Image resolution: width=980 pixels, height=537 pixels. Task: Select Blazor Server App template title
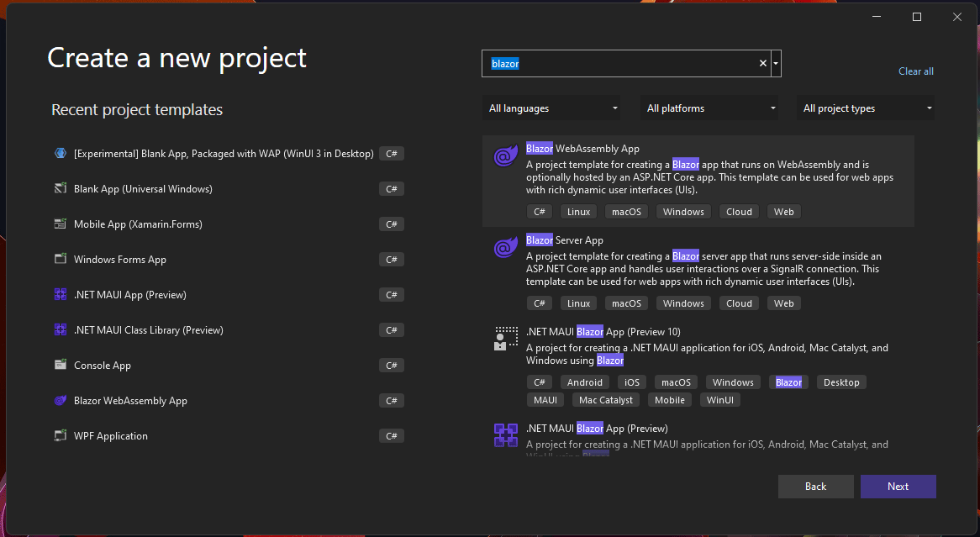(x=564, y=240)
